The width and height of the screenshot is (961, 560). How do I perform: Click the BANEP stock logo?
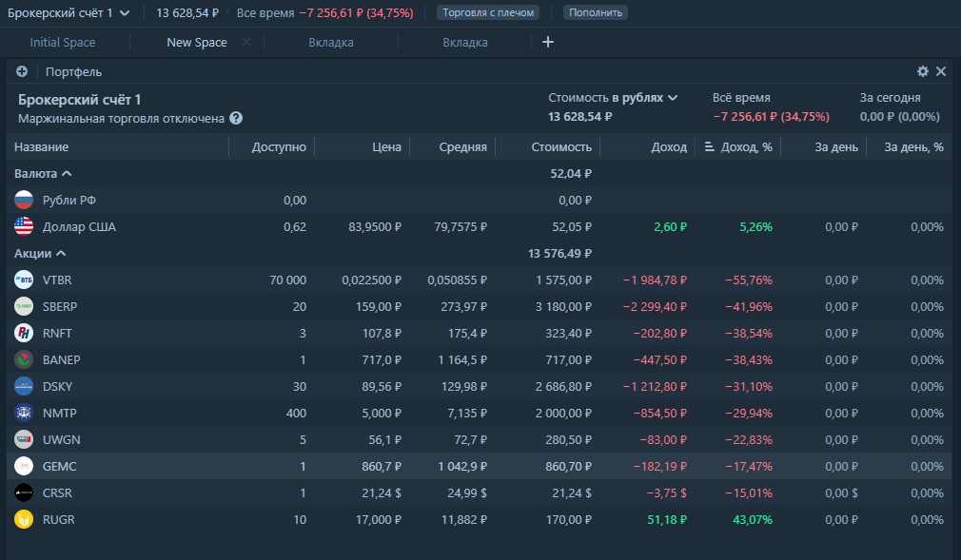click(x=24, y=359)
